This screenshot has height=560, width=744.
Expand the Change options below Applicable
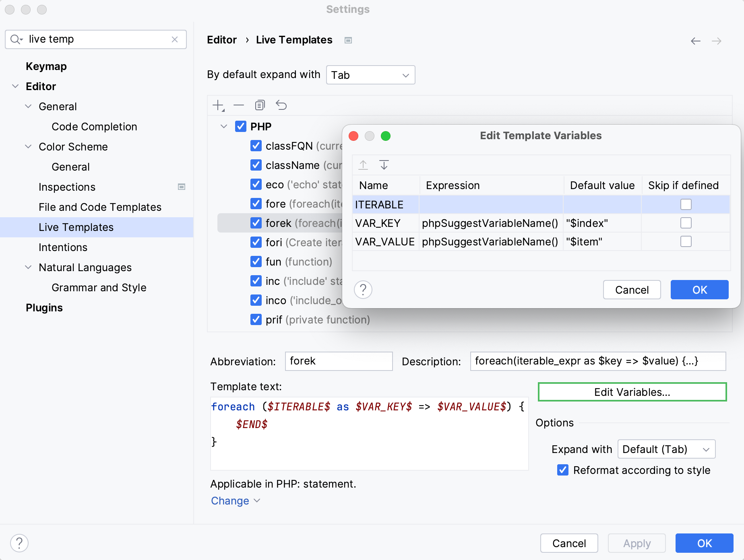pos(235,500)
